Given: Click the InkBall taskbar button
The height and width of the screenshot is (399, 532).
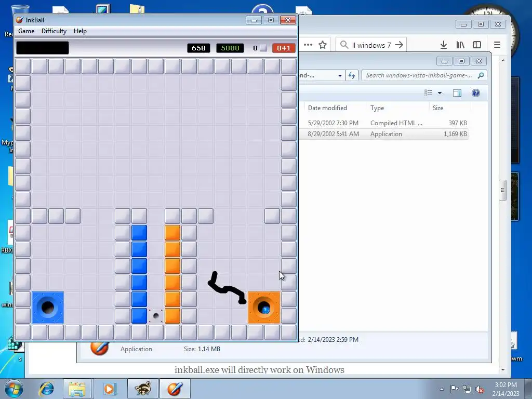Looking at the screenshot, I should pos(175,389).
